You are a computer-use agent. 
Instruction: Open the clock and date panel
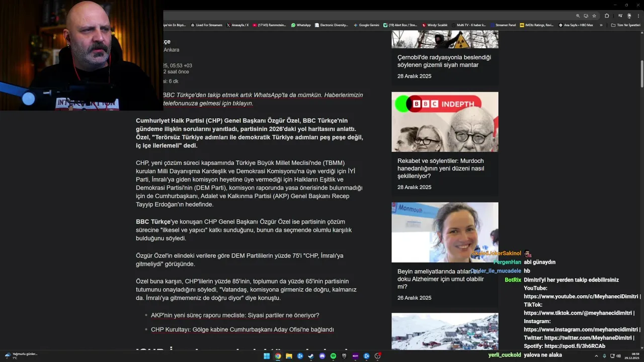point(632,356)
